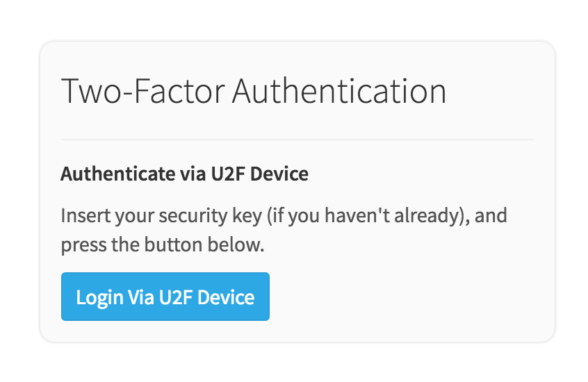
Task: Click the word 'Device' on the blue button
Action: (x=226, y=297)
